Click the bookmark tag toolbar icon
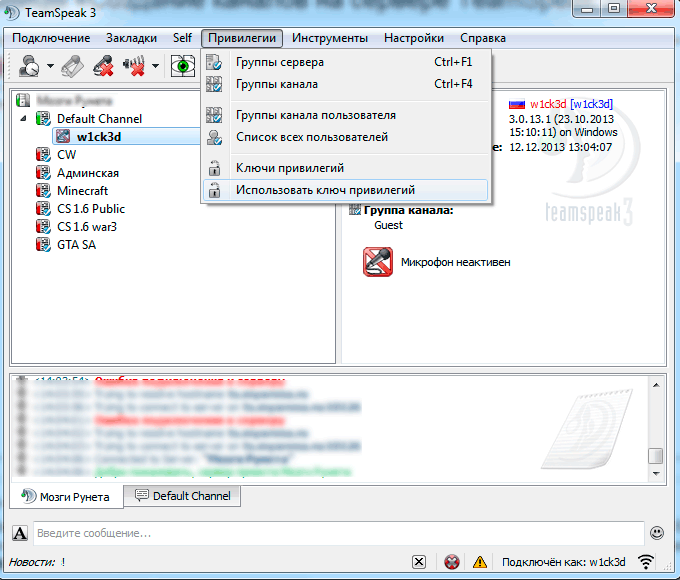Screen dimensions: 680x580 (x=72, y=66)
